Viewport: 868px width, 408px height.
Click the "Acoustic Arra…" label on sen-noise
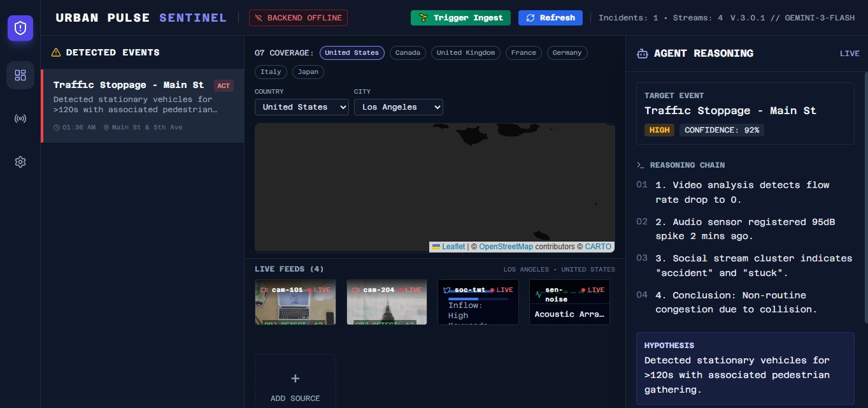point(569,314)
